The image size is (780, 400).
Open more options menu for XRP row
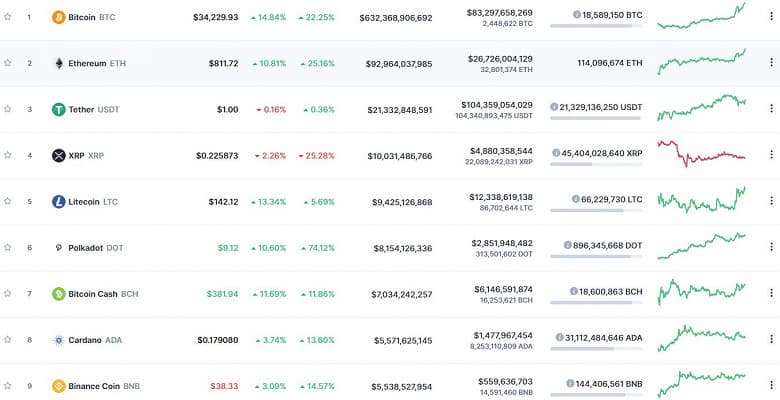(771, 155)
